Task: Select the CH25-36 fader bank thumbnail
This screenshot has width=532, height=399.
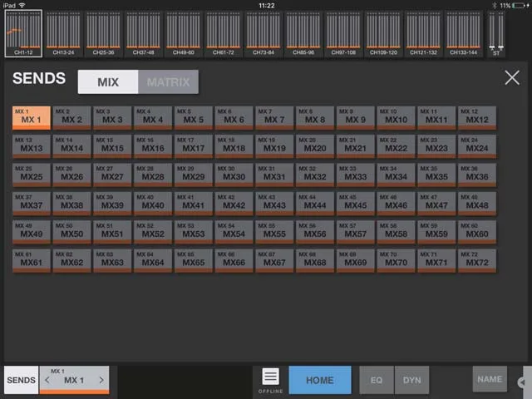Action: pos(103,33)
